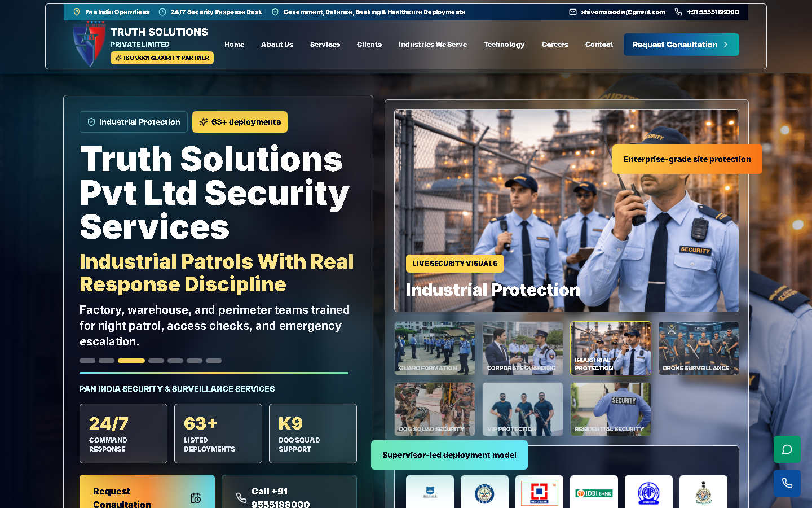The width and height of the screenshot is (812, 508).
Task: Click the ISO 9001 Security Partner badge
Action: (x=162, y=58)
